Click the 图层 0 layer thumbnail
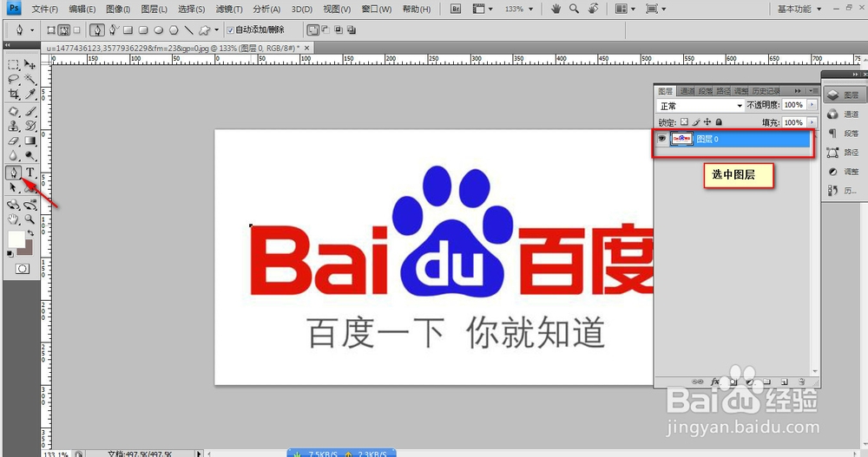Image resolution: width=868 pixels, height=457 pixels. click(681, 139)
